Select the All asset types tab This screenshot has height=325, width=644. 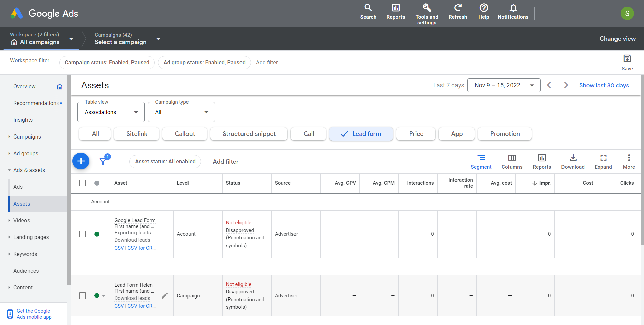(95, 134)
